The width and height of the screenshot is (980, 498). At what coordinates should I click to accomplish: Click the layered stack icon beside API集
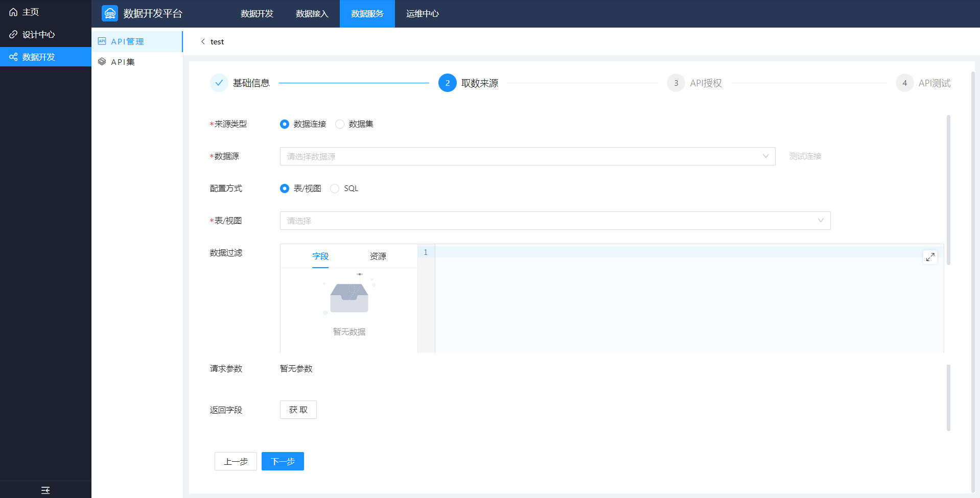[102, 62]
